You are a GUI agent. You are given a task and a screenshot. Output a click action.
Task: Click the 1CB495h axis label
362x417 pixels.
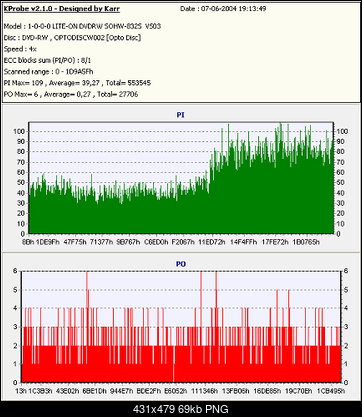331,391
